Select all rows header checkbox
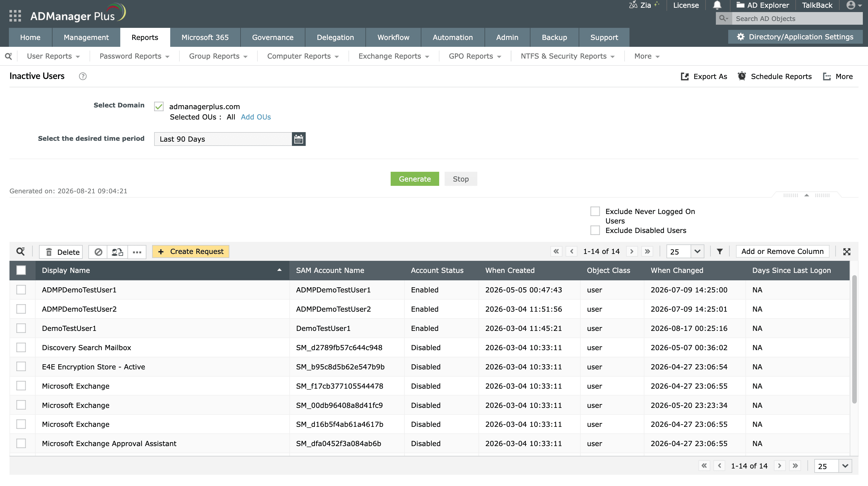The width and height of the screenshot is (868, 486). point(21,271)
